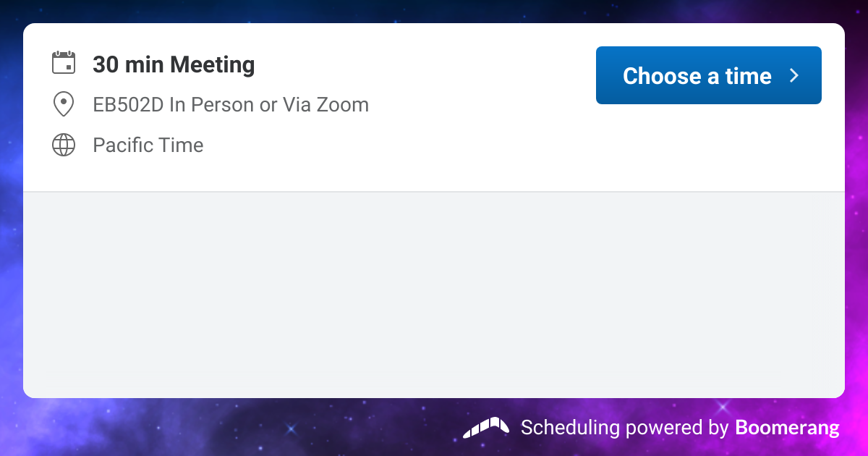Screen dimensions: 868x456
Task: Click the Boomerang logo icon
Action: (x=486, y=428)
